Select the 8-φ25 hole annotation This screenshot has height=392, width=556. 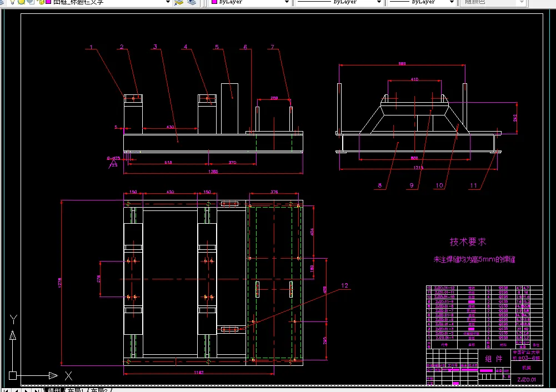[113, 158]
